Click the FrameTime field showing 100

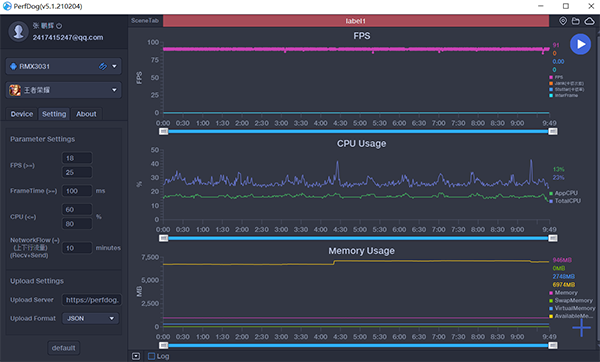(x=77, y=191)
